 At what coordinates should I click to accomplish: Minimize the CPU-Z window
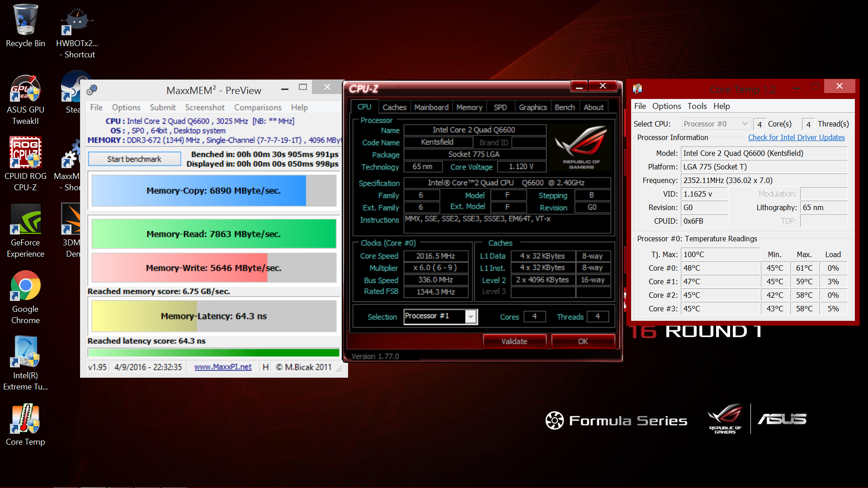coord(579,86)
